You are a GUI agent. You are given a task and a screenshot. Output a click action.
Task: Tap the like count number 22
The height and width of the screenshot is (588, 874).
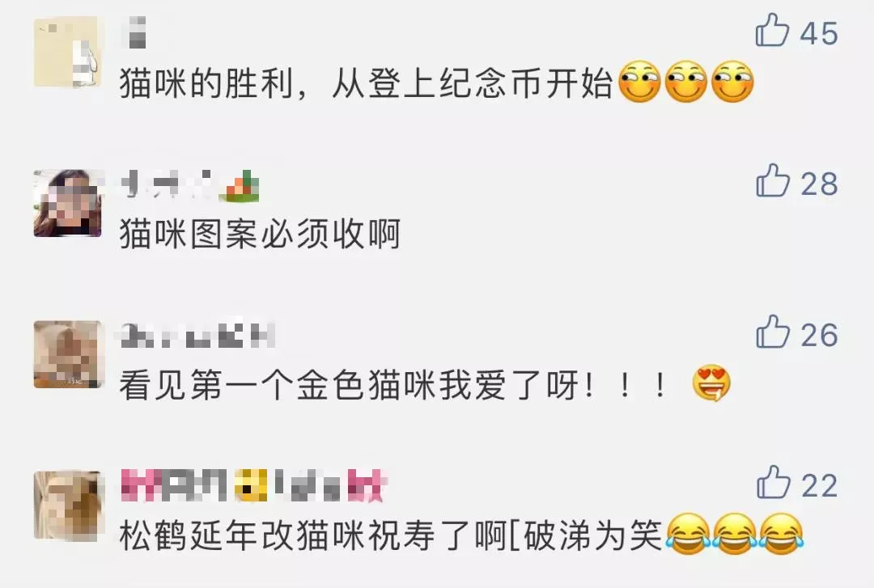point(819,485)
